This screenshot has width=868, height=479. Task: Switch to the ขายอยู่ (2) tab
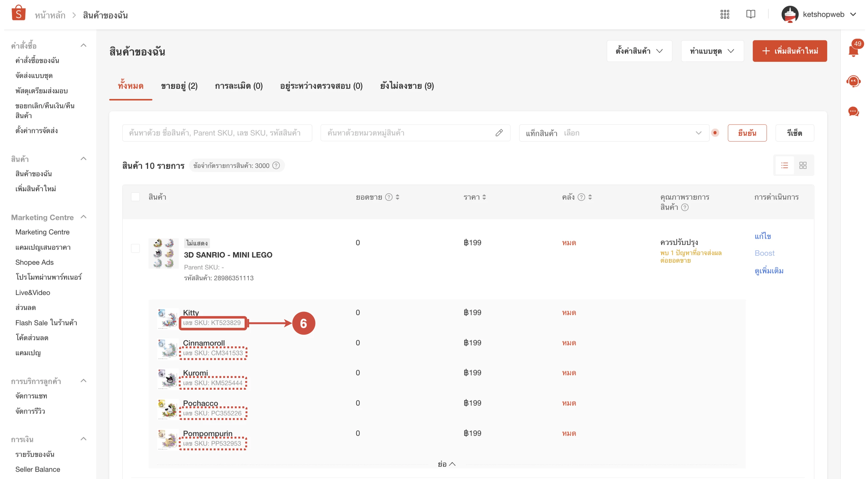tap(179, 86)
